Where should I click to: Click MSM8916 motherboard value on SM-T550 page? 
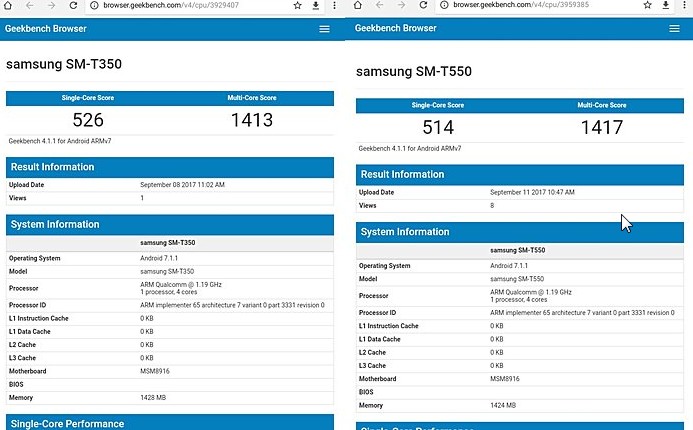click(505, 379)
